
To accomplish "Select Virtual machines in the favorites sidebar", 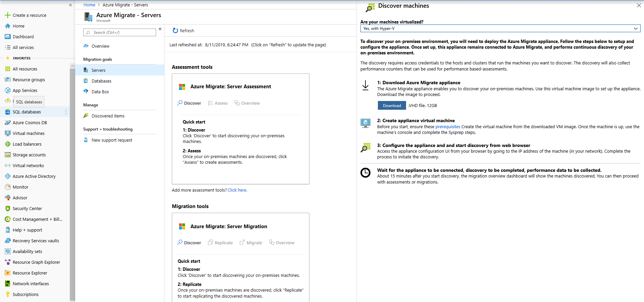I will [28, 133].
